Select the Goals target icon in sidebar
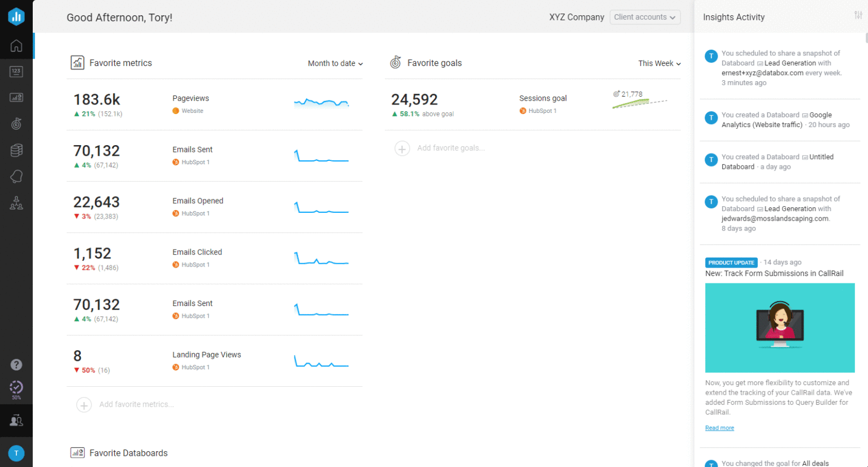 [16, 123]
